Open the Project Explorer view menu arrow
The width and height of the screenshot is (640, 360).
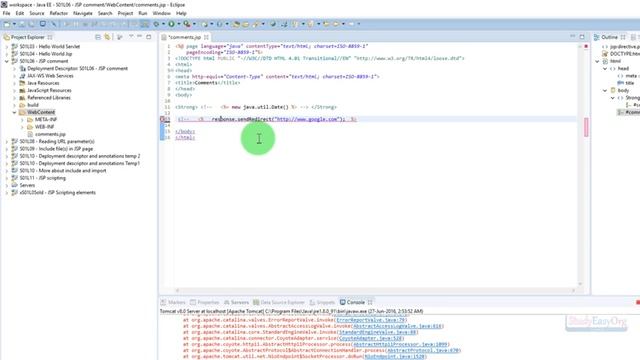[x=131, y=37]
